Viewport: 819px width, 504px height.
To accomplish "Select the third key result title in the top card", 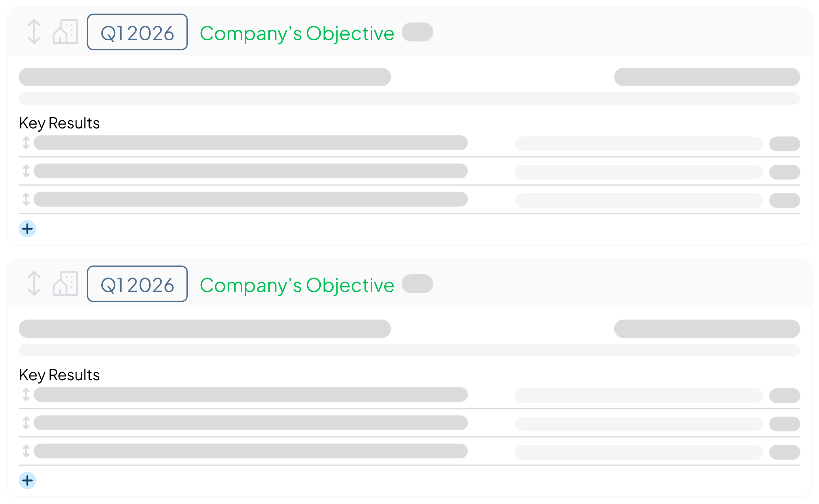I will pyautogui.click(x=250, y=199).
